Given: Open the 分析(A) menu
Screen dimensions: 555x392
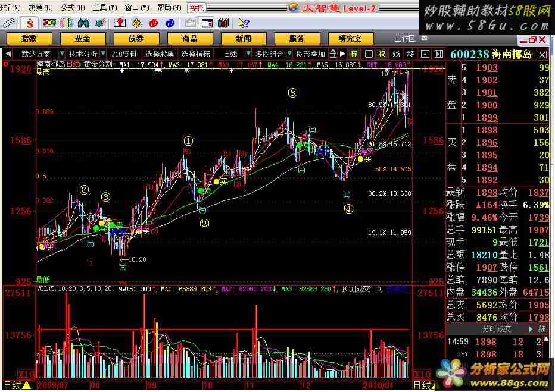Looking at the screenshot, I should (10, 7).
